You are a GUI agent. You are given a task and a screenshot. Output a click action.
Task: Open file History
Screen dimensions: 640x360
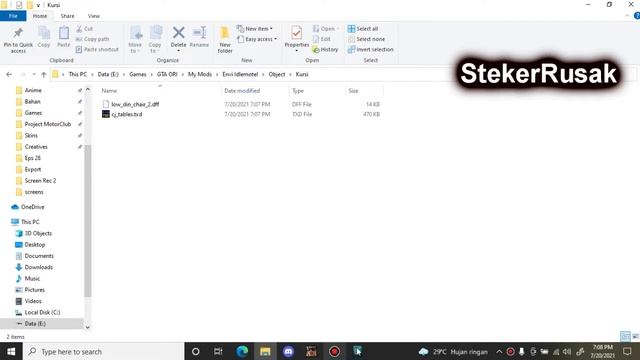(325, 49)
